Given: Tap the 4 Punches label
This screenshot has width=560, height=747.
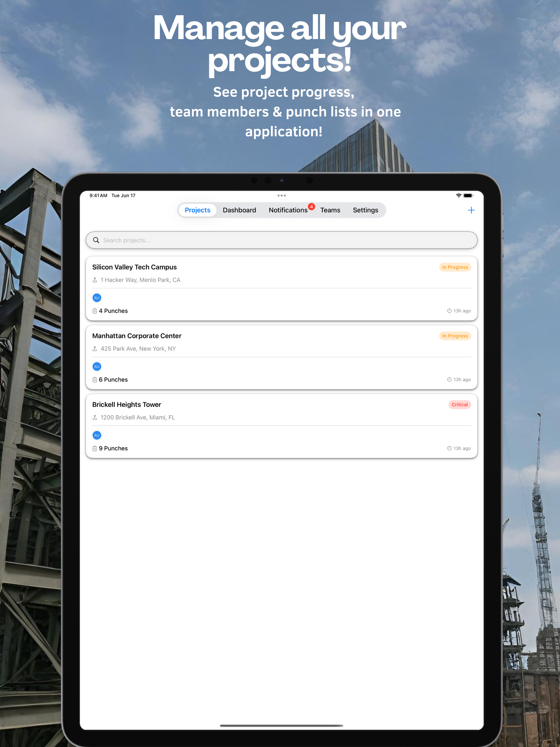Looking at the screenshot, I should 113,311.
